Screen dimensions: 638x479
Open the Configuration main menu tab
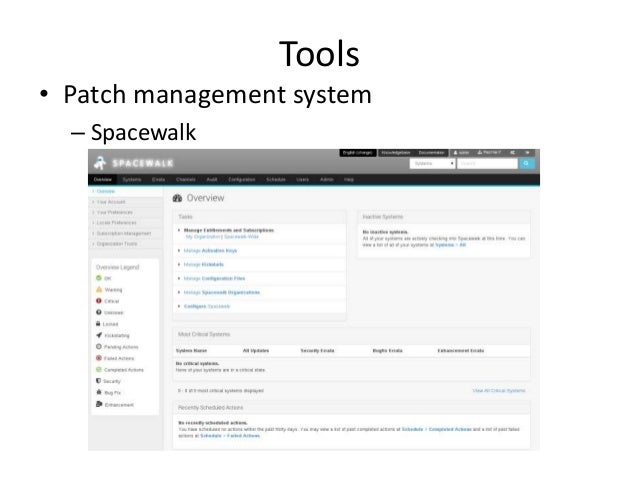(x=242, y=179)
